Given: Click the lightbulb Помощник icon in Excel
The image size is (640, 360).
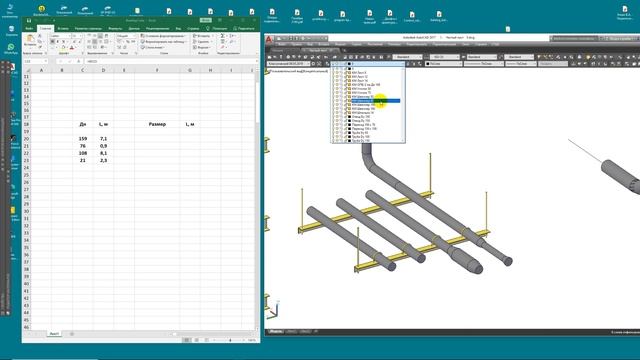Looking at the screenshot, I should point(208,29).
